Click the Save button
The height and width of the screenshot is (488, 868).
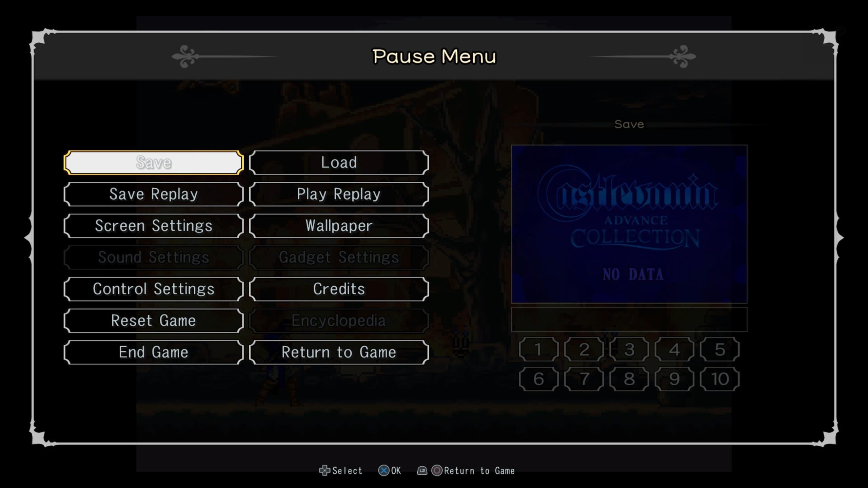153,162
